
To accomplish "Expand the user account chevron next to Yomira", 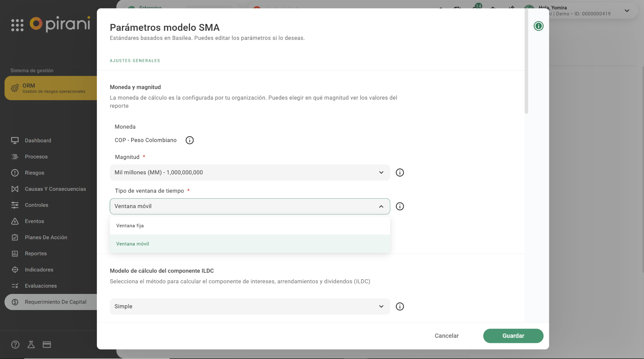I will 627,11.
